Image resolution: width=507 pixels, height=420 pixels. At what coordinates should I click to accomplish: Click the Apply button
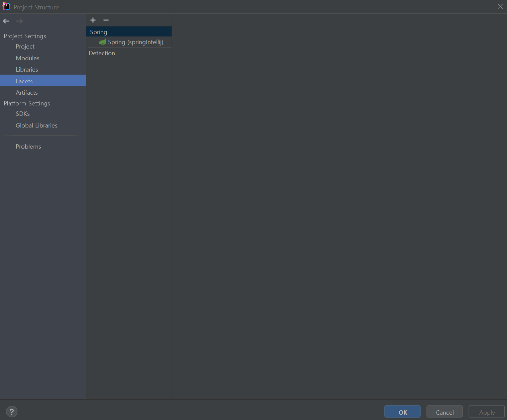(487, 412)
